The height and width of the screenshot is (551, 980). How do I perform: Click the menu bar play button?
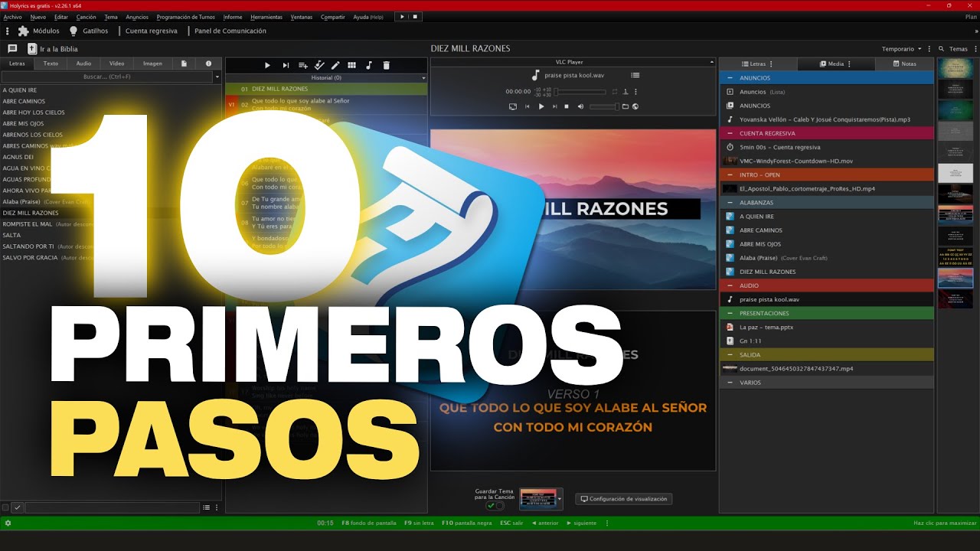click(x=402, y=17)
